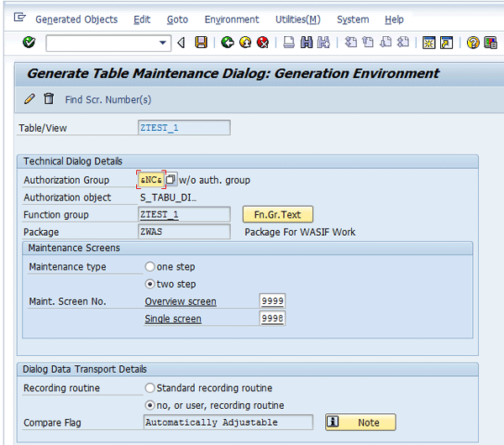Open the command field dropdown arrow
Viewport: 504px width, 445px height.
click(163, 43)
